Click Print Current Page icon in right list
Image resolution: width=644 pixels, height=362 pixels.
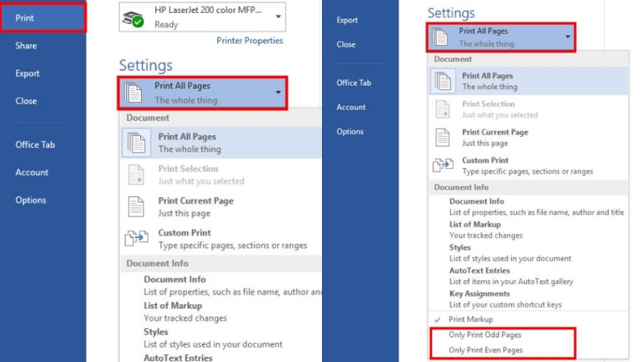pyautogui.click(x=444, y=138)
